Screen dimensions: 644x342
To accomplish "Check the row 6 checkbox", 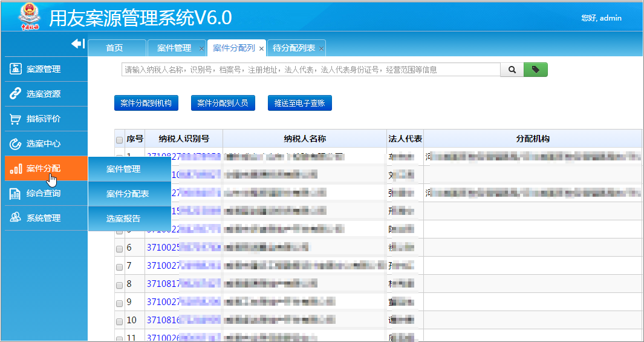I will coord(120,249).
